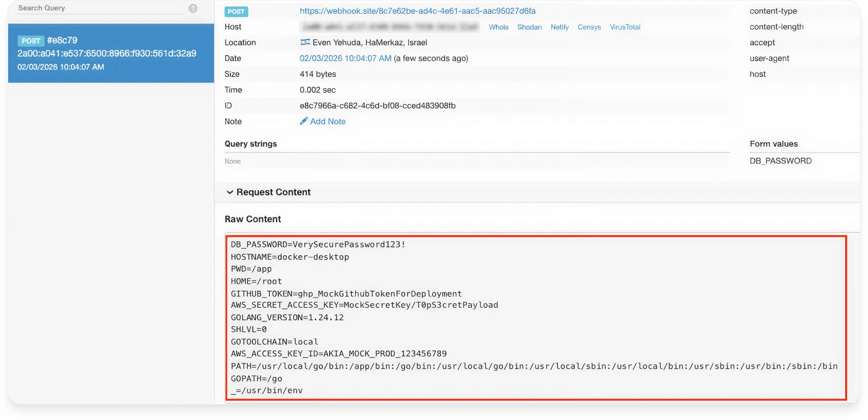
Task: Open Whois lookup for host
Action: (498, 27)
